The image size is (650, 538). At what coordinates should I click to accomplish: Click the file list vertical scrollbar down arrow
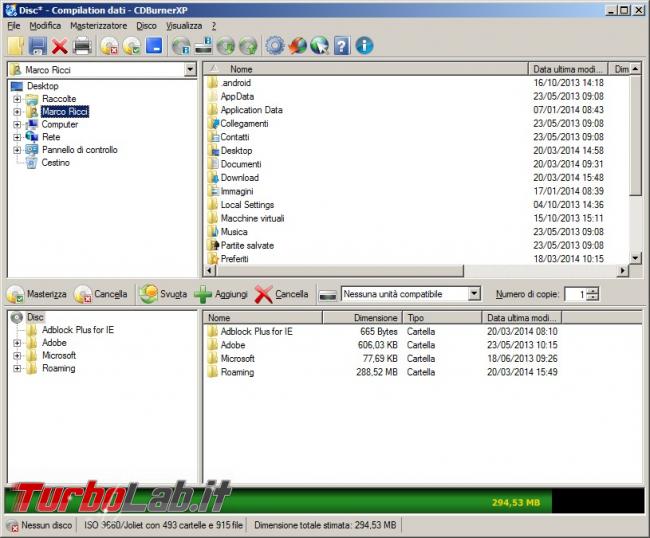[x=635, y=258]
